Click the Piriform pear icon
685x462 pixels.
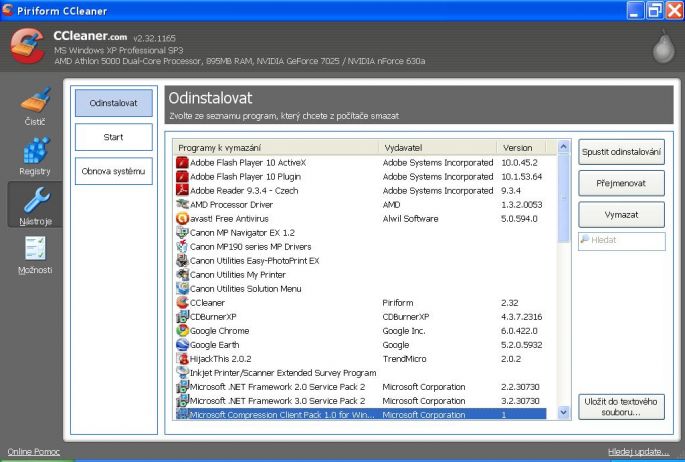[664, 47]
